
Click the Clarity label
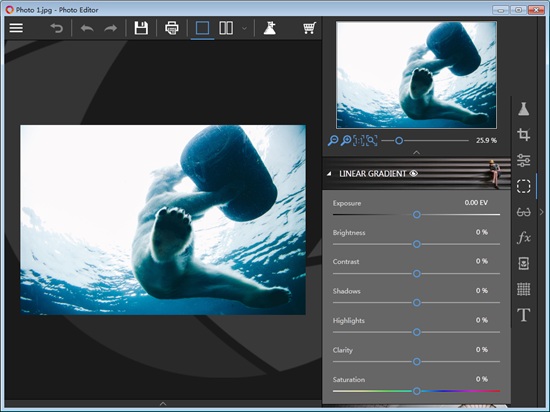343,350
